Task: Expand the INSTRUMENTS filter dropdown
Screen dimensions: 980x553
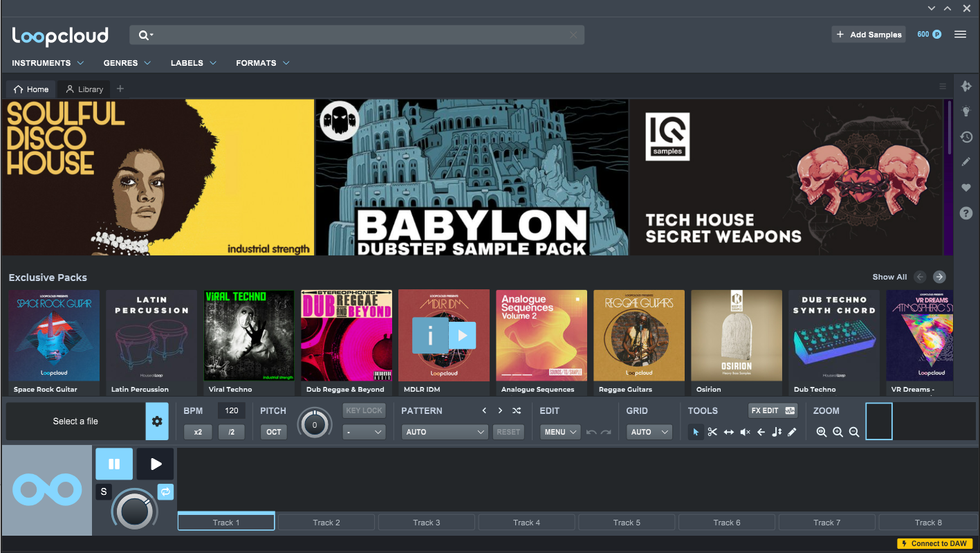Action: tap(48, 63)
